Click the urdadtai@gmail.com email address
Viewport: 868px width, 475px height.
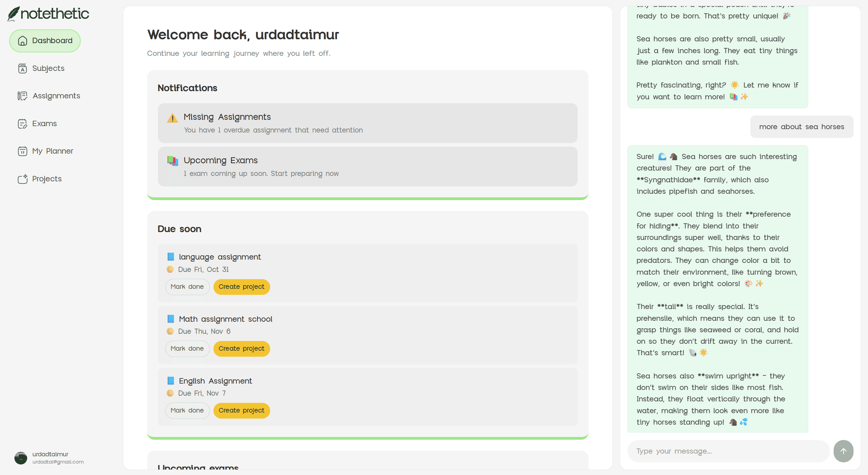[x=58, y=462]
